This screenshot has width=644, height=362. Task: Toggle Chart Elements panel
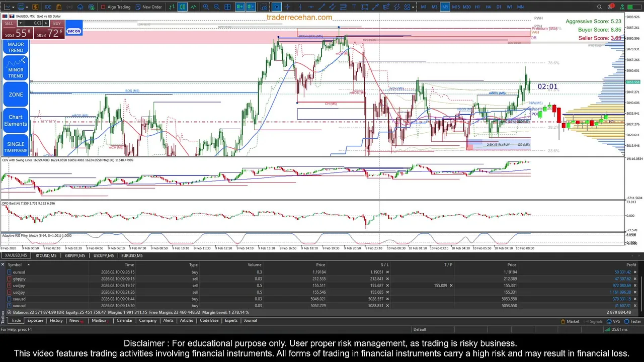[16, 120]
